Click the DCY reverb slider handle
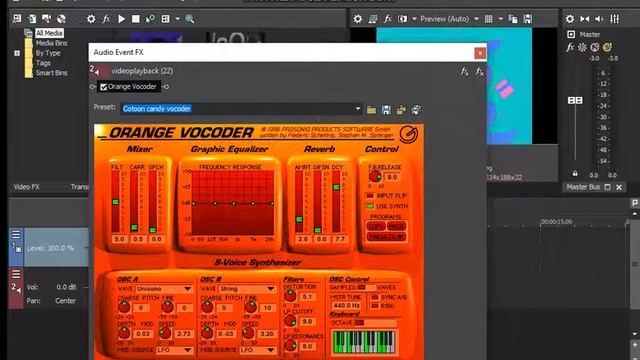The width and height of the screenshot is (640, 360). click(336, 187)
